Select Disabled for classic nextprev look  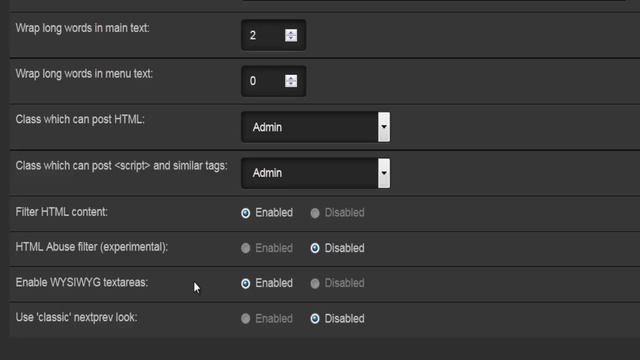click(315, 319)
